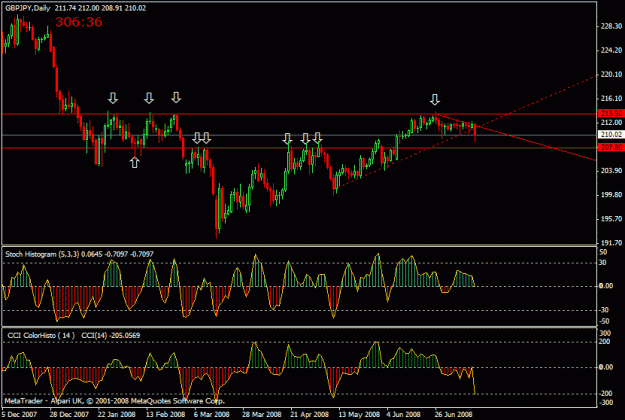Click the 212.00 price axis label
The image size is (625, 420).
[x=611, y=122]
